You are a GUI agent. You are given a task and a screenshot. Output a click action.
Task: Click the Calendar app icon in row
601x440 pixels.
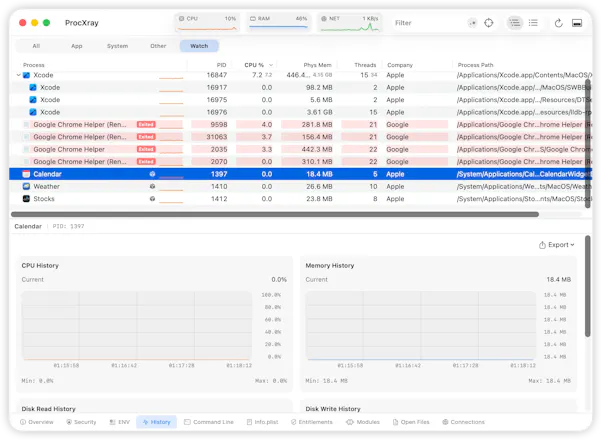26,174
